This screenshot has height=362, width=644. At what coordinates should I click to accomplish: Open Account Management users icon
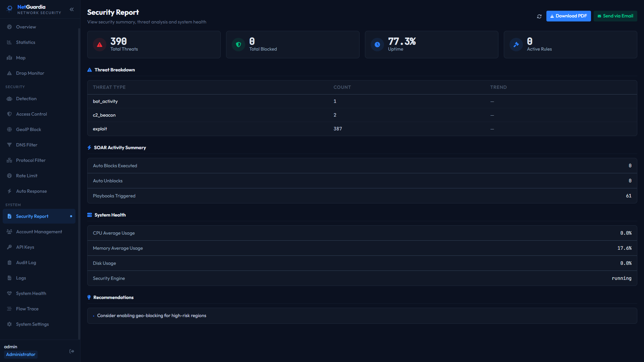coord(9,232)
